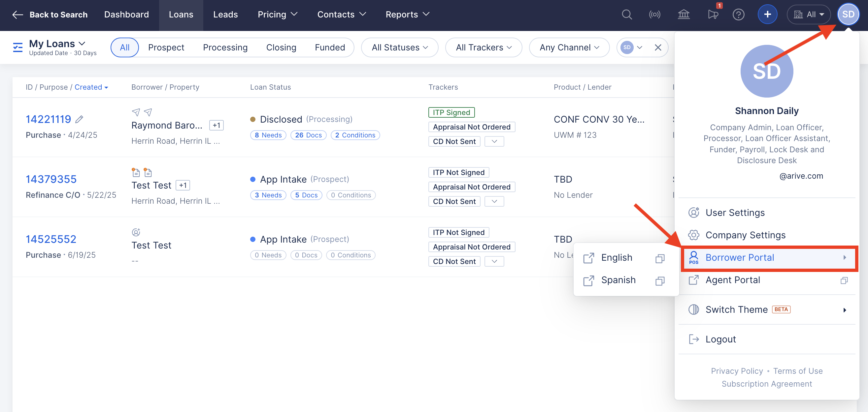Choose Spanish borrower portal option
868x412 pixels.
618,280
